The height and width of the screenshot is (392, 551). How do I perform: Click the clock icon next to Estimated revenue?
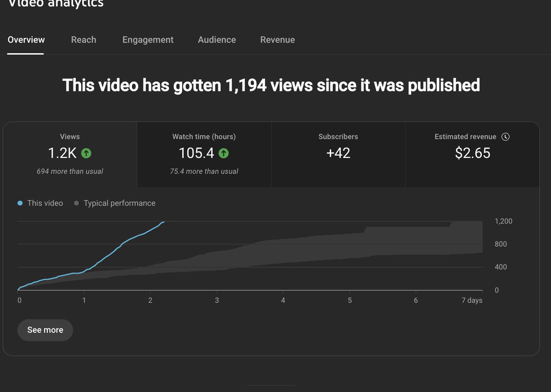click(x=506, y=137)
